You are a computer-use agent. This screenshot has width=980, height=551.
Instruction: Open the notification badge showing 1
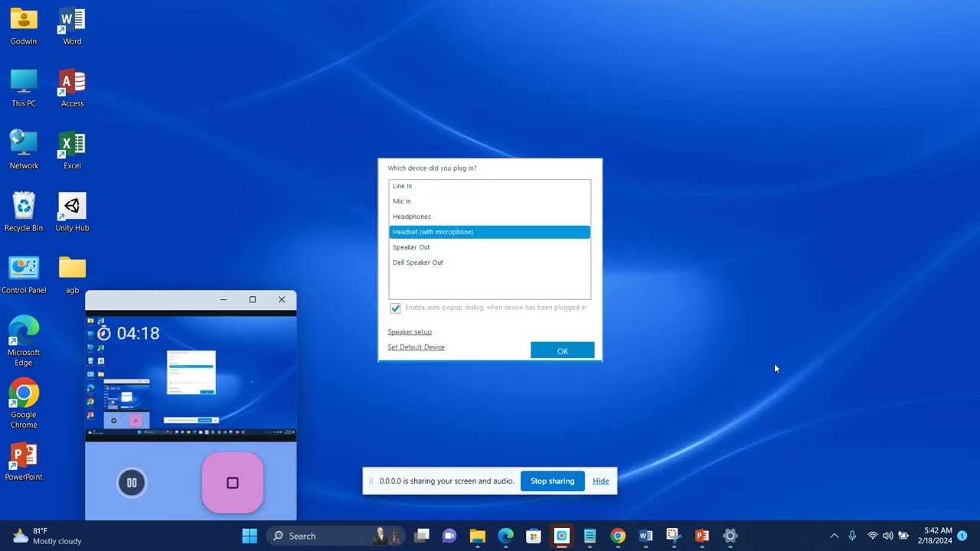click(x=962, y=536)
